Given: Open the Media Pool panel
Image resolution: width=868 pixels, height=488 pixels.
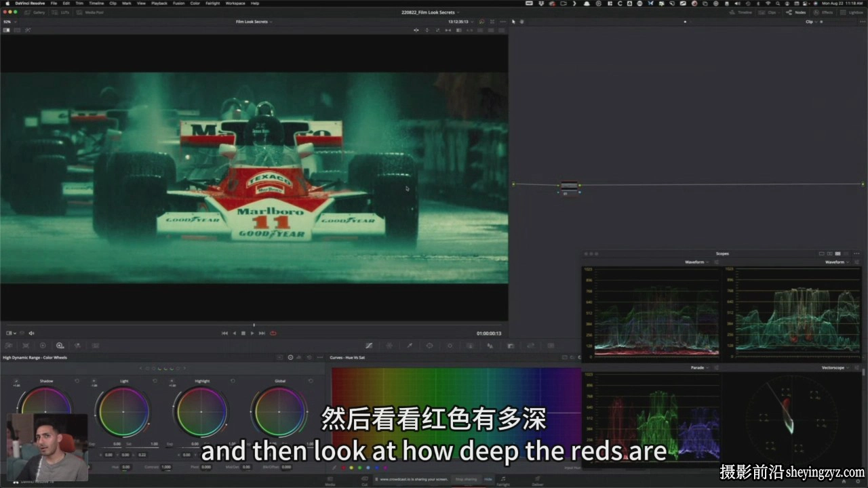Looking at the screenshot, I should coord(92,12).
